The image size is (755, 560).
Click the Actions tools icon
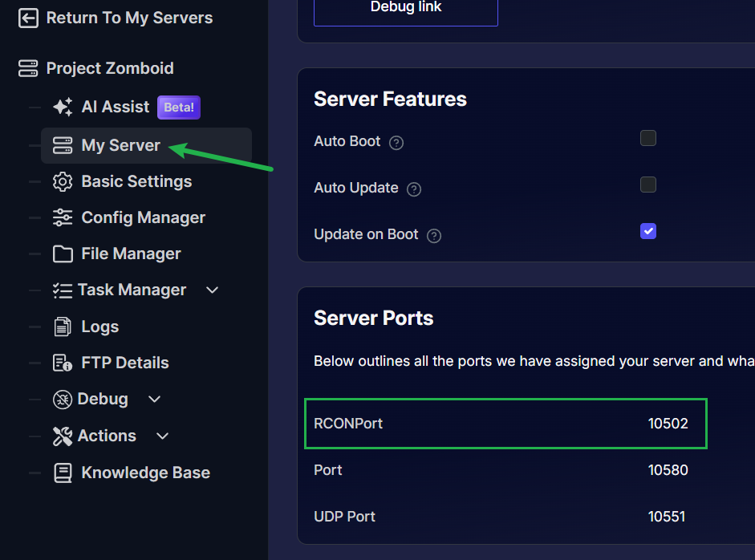[63, 436]
